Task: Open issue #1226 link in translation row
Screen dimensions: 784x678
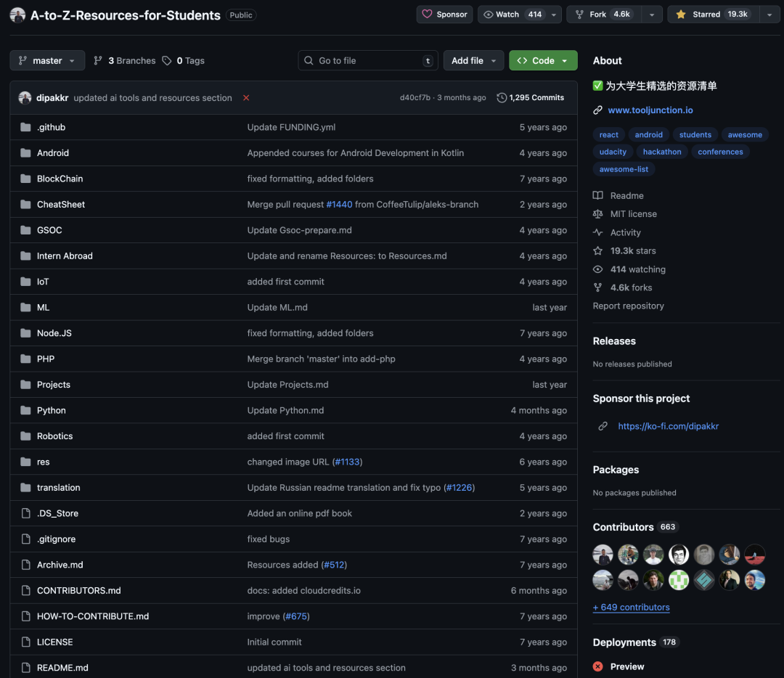Action: click(459, 488)
